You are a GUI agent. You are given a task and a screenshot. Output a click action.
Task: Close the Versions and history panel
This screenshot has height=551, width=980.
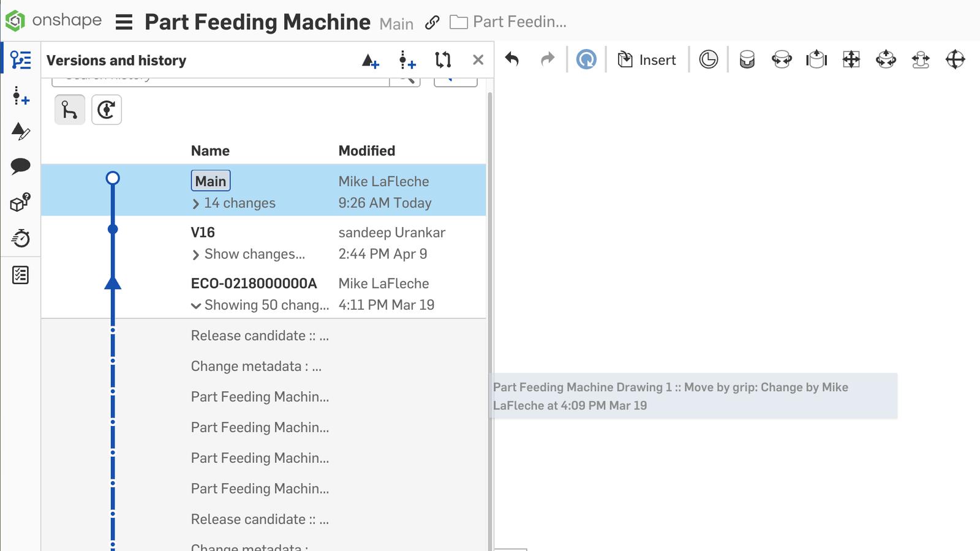pos(478,60)
